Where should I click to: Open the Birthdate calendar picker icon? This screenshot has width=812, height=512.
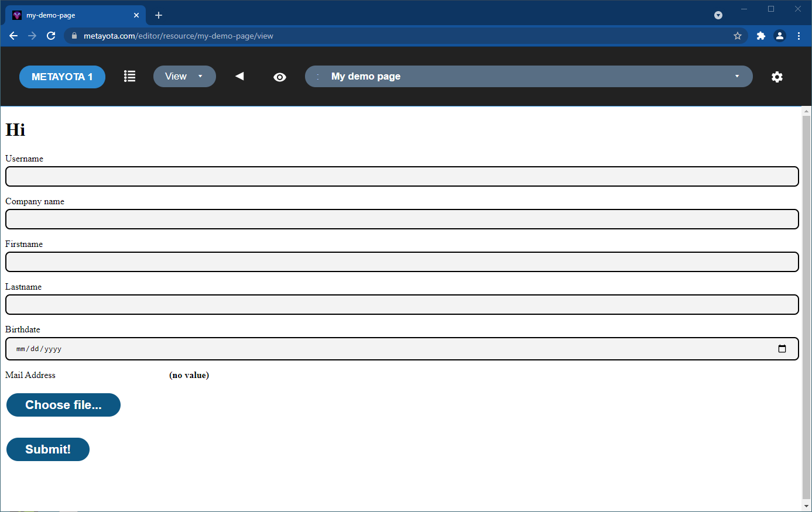point(782,349)
